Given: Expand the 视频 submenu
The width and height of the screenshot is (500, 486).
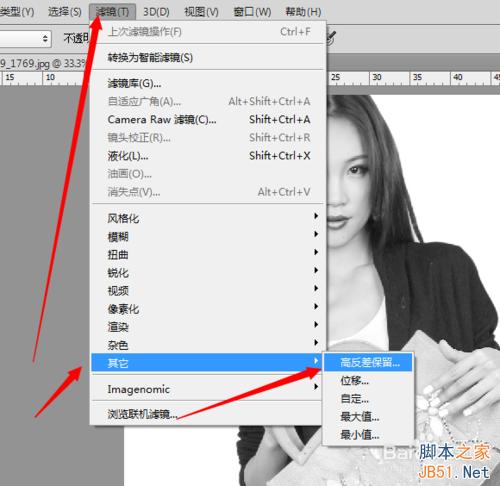Looking at the screenshot, I should point(208,291).
